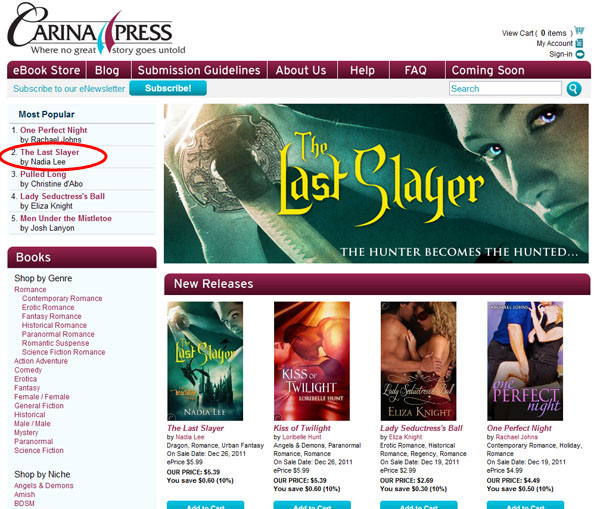This screenshot has height=509, width=600.
Task: Click the Sign-in link text
Action: coord(561,54)
